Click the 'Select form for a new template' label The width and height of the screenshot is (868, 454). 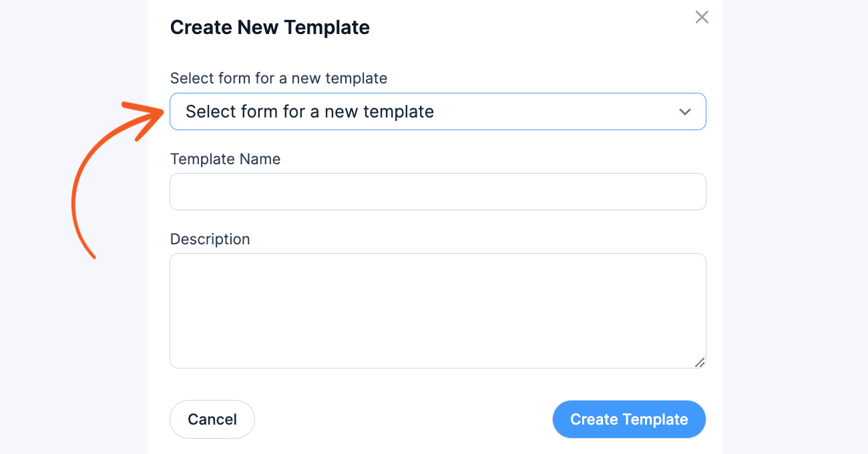(278, 78)
